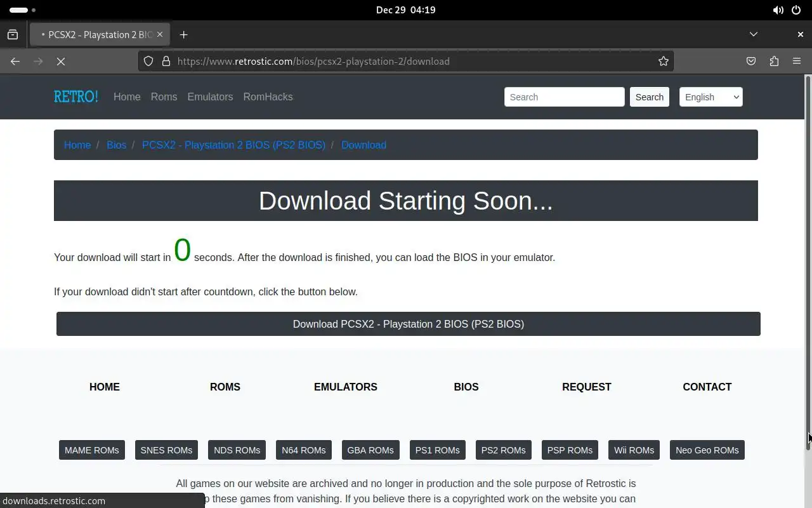This screenshot has width=812, height=508.
Task: Open the Firefox hamburger menu
Action: [797, 61]
